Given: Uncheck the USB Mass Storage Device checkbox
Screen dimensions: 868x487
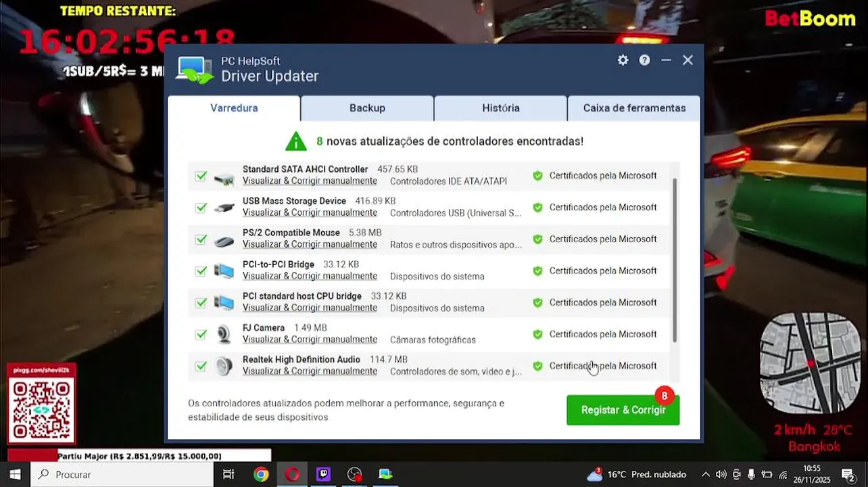Looking at the screenshot, I should (201, 208).
